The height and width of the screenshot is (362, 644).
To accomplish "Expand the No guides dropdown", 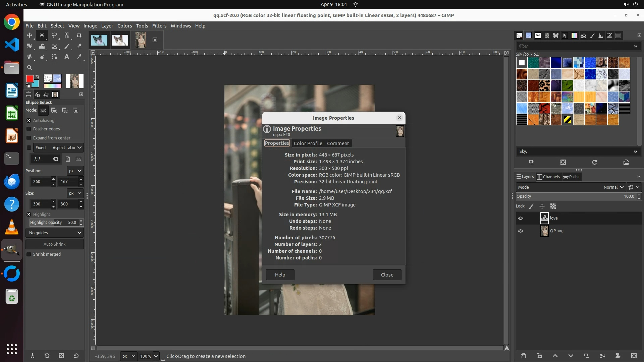I will point(55,233).
